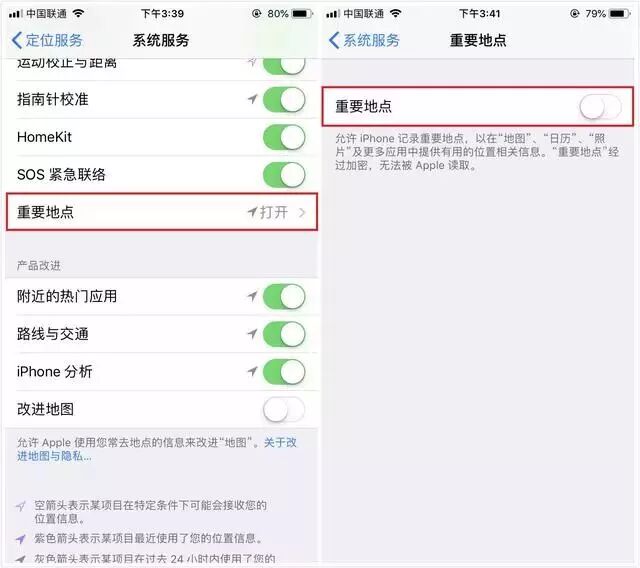This screenshot has width=640, height=568.
Task: Enable the 改进地图 switch
Action: 284,409
